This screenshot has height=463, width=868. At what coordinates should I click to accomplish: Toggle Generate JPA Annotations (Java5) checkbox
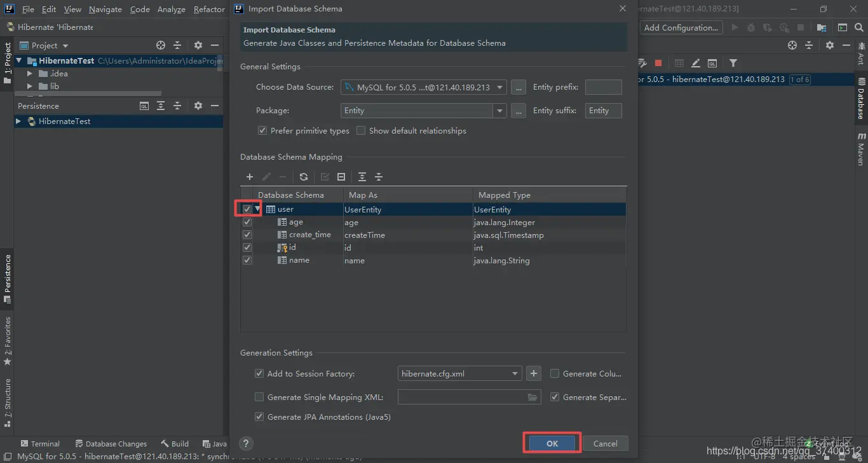pos(259,417)
